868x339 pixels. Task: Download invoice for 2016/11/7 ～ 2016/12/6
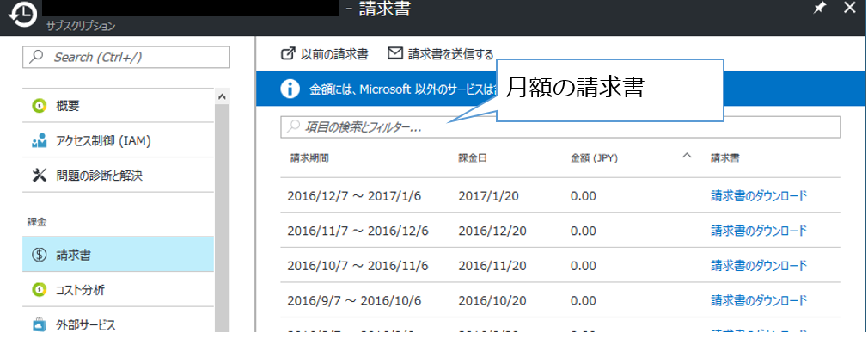click(759, 230)
